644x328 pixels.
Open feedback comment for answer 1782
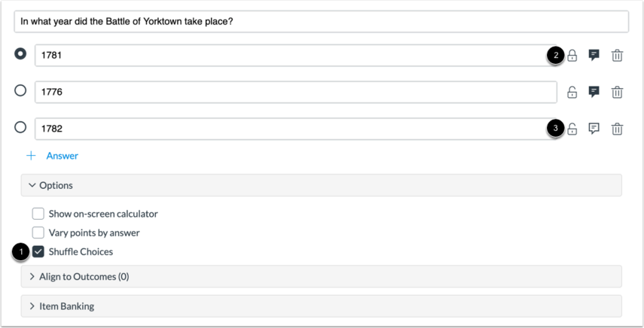pyautogui.click(x=594, y=129)
